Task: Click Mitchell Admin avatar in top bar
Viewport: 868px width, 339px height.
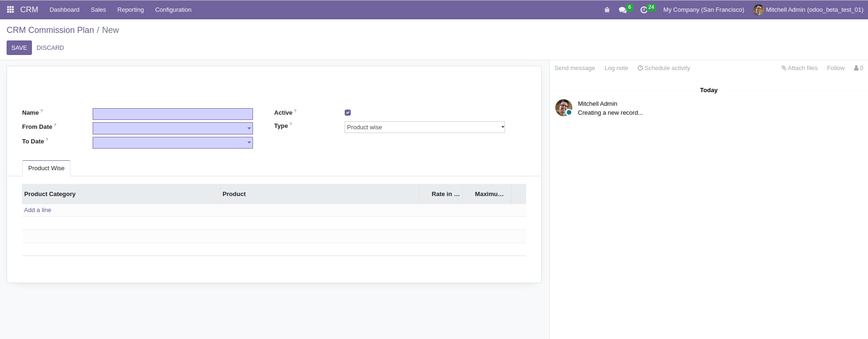Action: [758, 10]
